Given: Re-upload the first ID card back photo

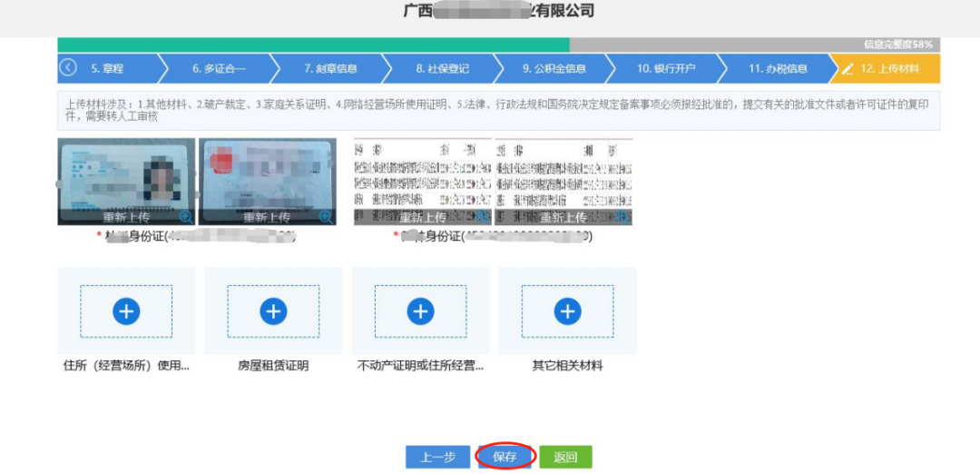Looking at the screenshot, I should point(267,217).
